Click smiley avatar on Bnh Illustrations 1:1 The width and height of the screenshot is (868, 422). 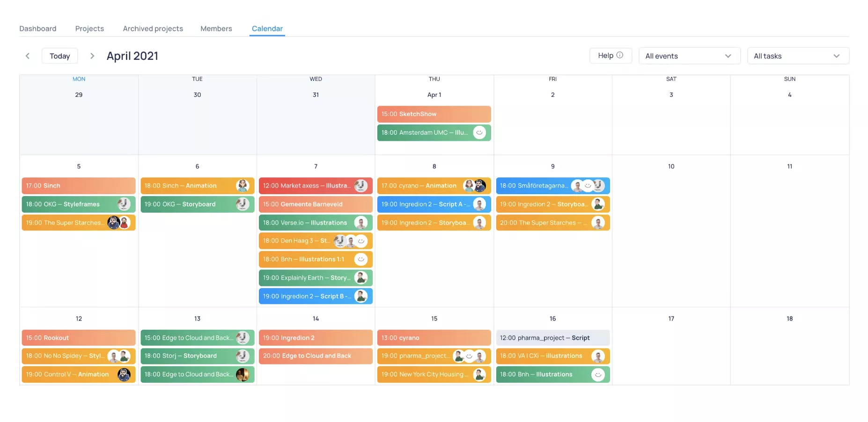coord(360,259)
